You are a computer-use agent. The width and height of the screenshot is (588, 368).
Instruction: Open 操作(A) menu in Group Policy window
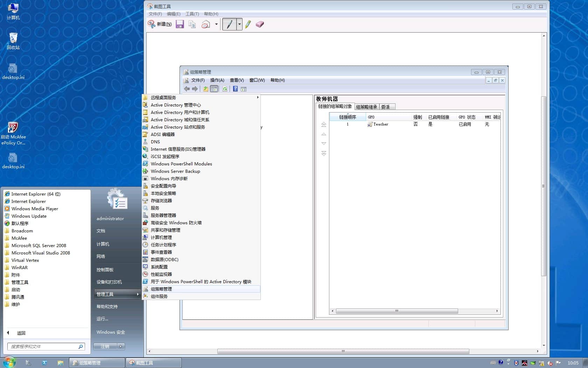tap(217, 80)
